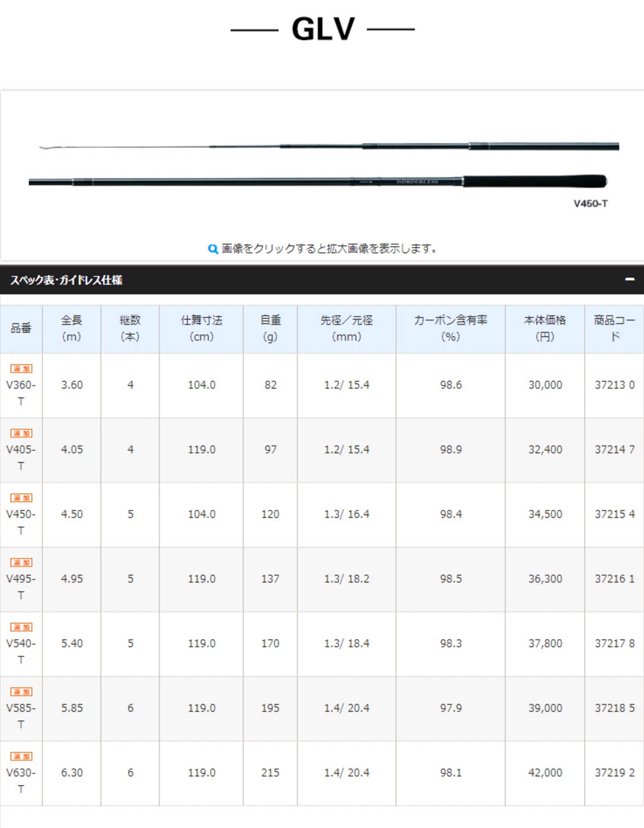Click the price 39,000 for V585-T
Image resolution: width=644 pixels, height=828 pixels.
545,708
